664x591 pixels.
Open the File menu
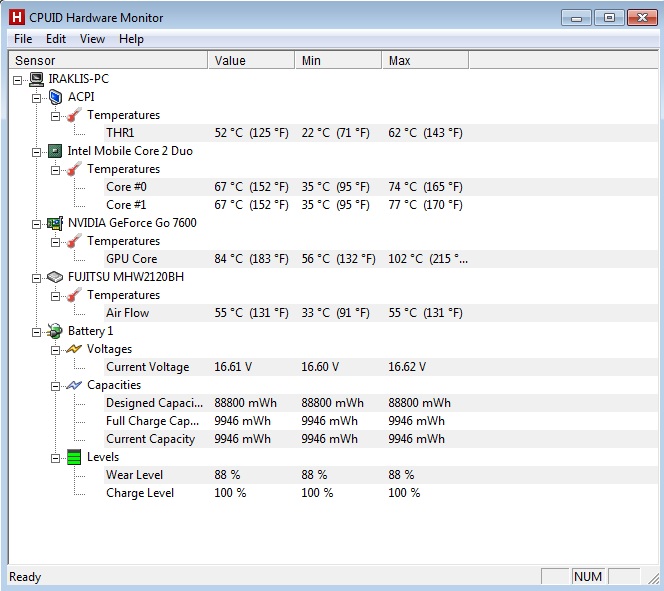[x=23, y=39]
